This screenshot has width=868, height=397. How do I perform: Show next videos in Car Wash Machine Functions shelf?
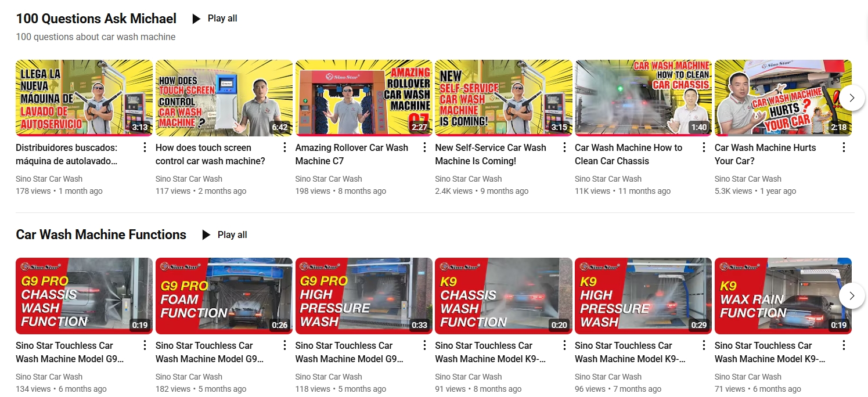pyautogui.click(x=852, y=295)
